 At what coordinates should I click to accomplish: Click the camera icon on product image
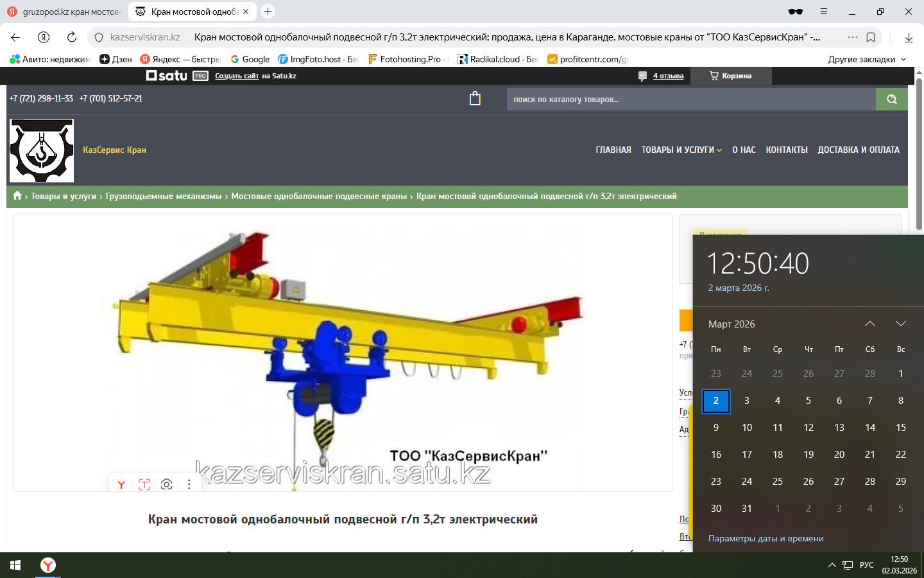pos(167,484)
